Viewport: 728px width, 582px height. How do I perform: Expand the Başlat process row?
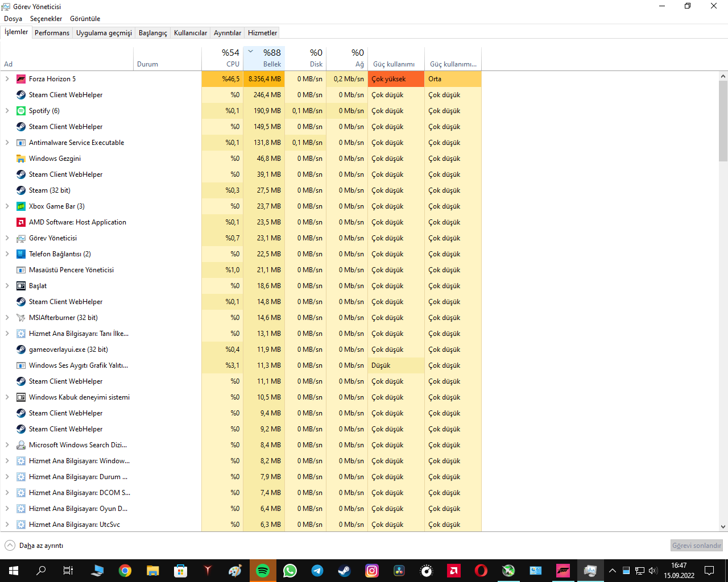[7, 286]
